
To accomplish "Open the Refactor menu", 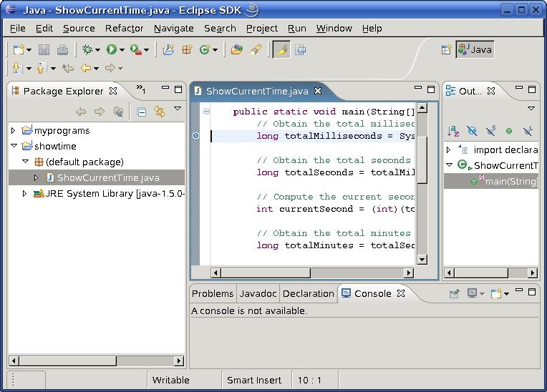I will coord(124,28).
